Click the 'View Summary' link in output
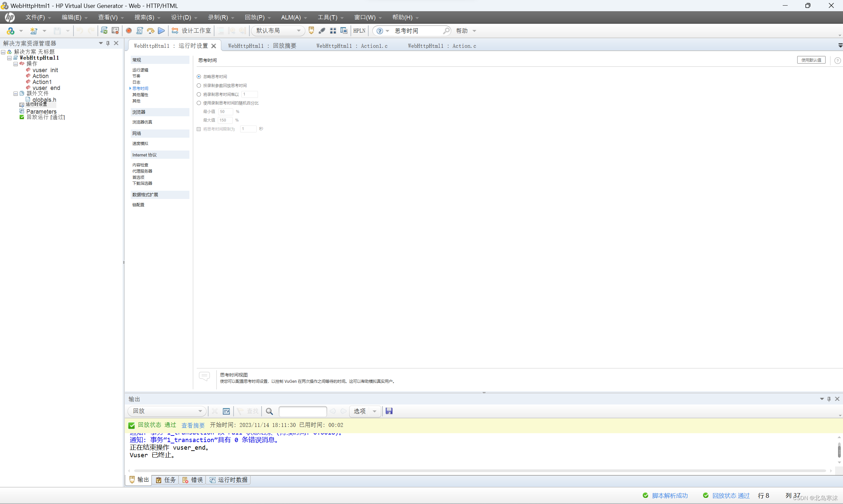Screen dimensions: 843x504 click(193, 425)
